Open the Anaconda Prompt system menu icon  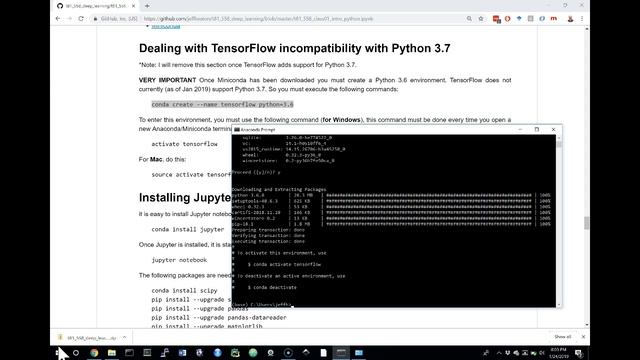(237, 129)
